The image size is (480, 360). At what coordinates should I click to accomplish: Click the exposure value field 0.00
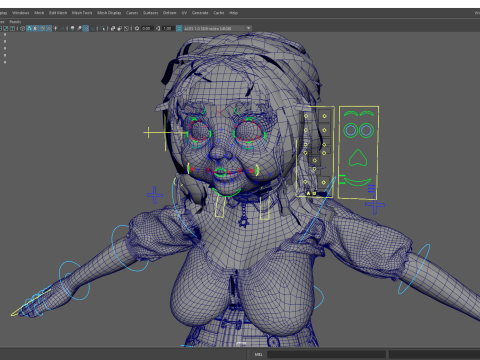147,28
